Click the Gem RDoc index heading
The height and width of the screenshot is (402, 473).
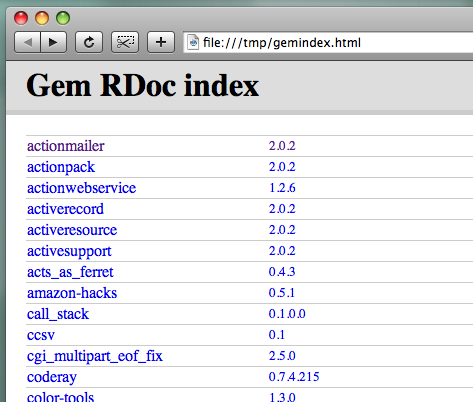point(142,86)
